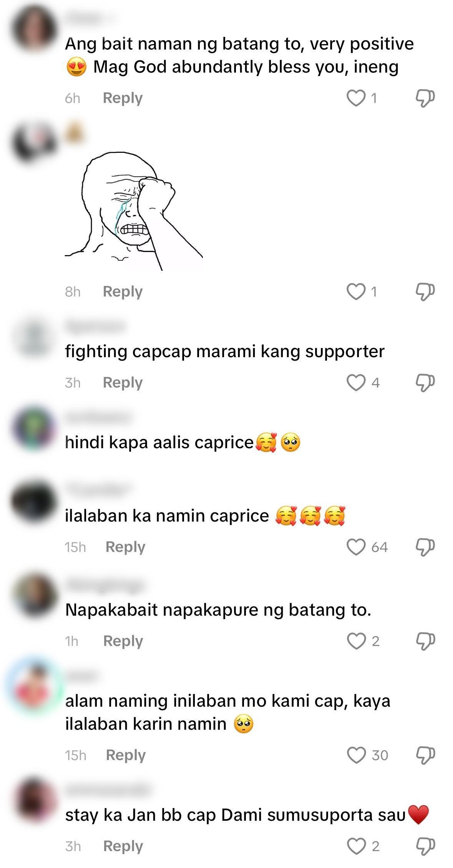Like the 'alam naming inilaban' comment

[x=356, y=755]
